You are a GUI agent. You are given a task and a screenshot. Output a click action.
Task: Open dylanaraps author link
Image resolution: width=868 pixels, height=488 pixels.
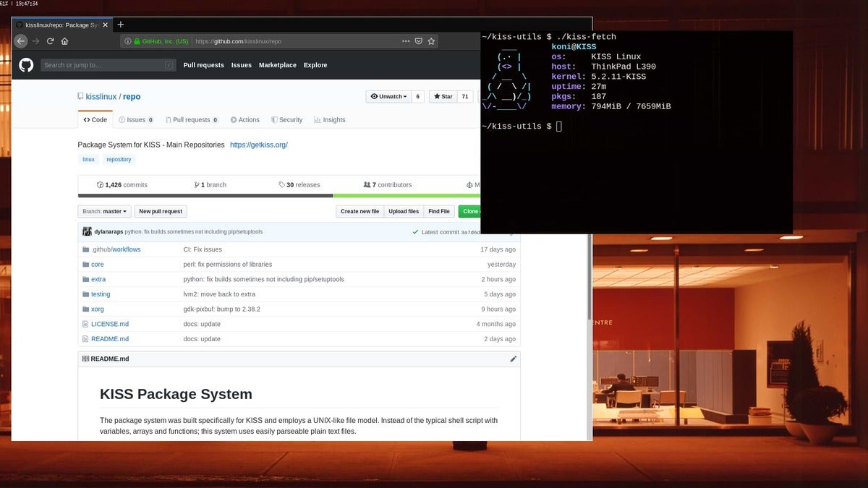[x=108, y=232]
